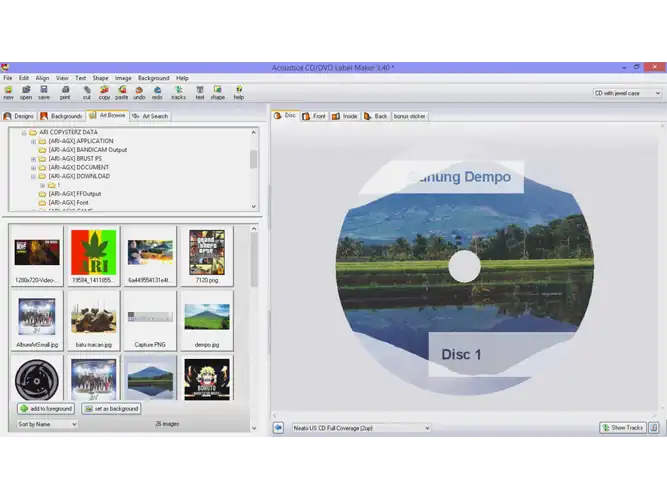Select the dempo.jpg thumbnail
The width and height of the screenshot is (667, 500).
[x=207, y=321]
